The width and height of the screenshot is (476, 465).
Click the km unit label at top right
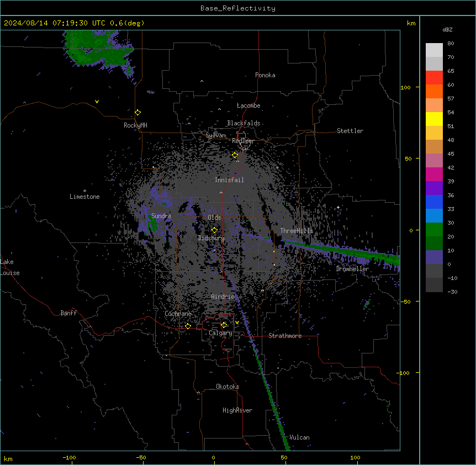[411, 23]
